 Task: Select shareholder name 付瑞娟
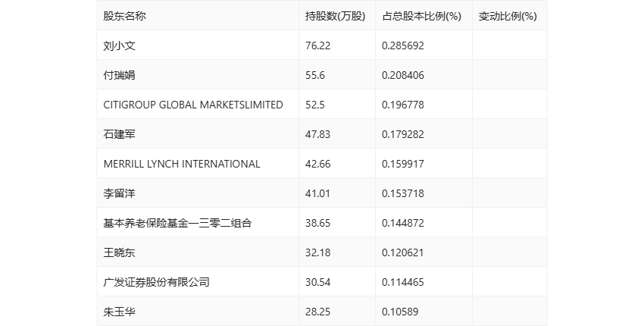pos(119,75)
